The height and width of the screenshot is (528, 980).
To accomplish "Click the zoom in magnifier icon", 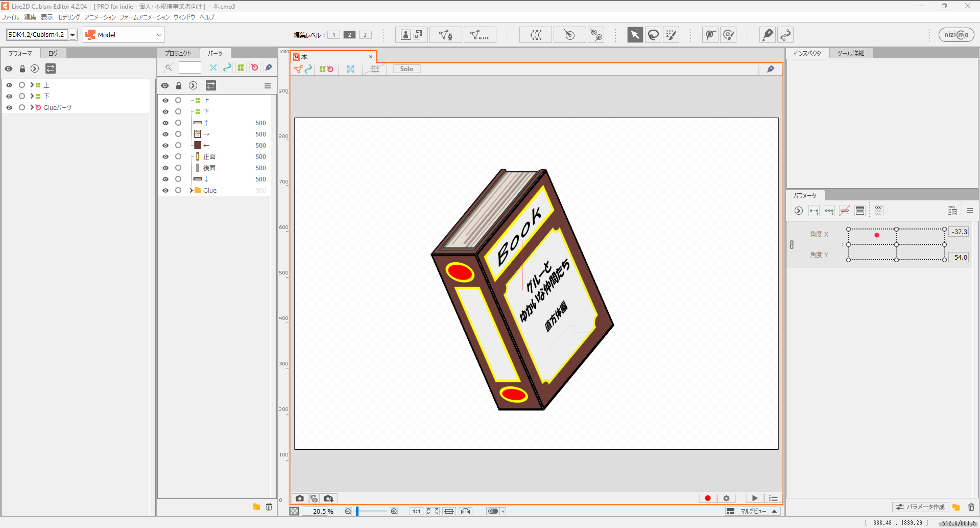I will point(394,511).
